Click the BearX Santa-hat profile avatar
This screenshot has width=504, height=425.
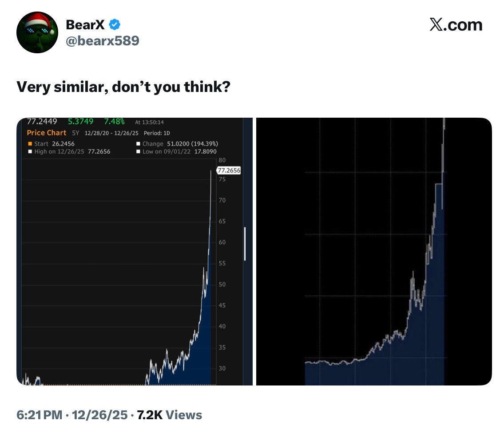[x=37, y=32]
